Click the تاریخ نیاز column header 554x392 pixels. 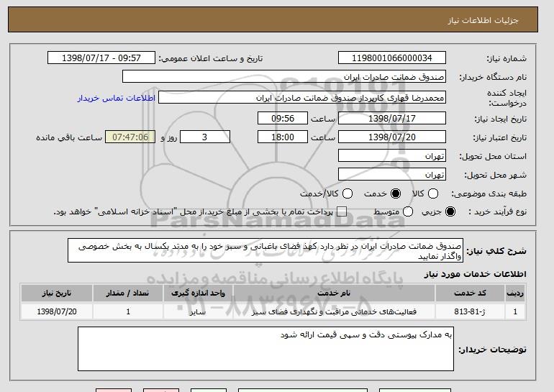[57, 293]
